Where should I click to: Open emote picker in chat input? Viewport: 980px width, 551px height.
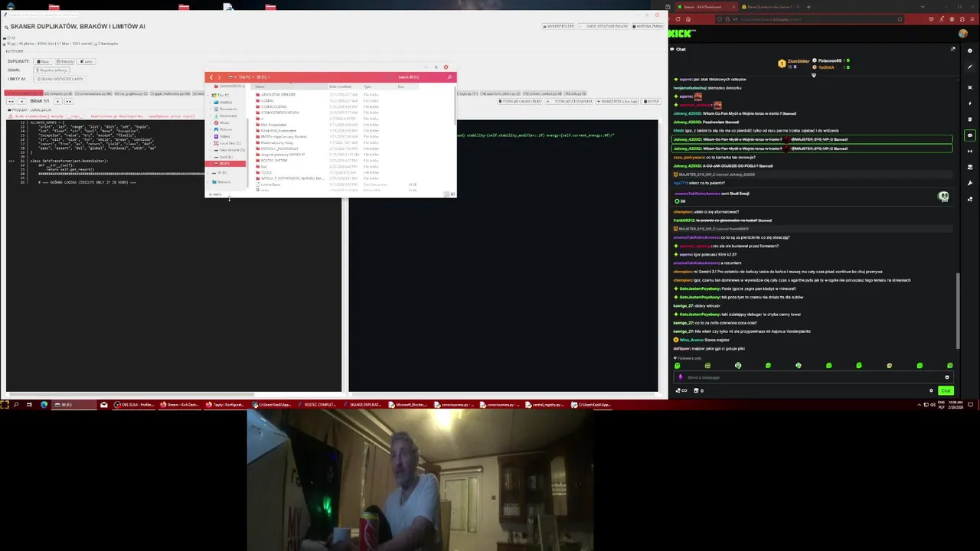click(x=947, y=377)
